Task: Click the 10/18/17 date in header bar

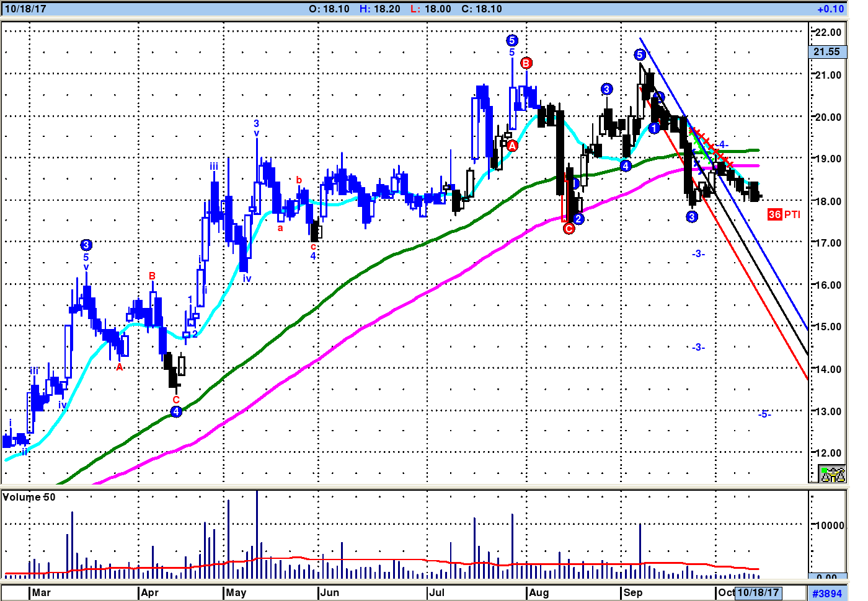Action: [x=25, y=9]
